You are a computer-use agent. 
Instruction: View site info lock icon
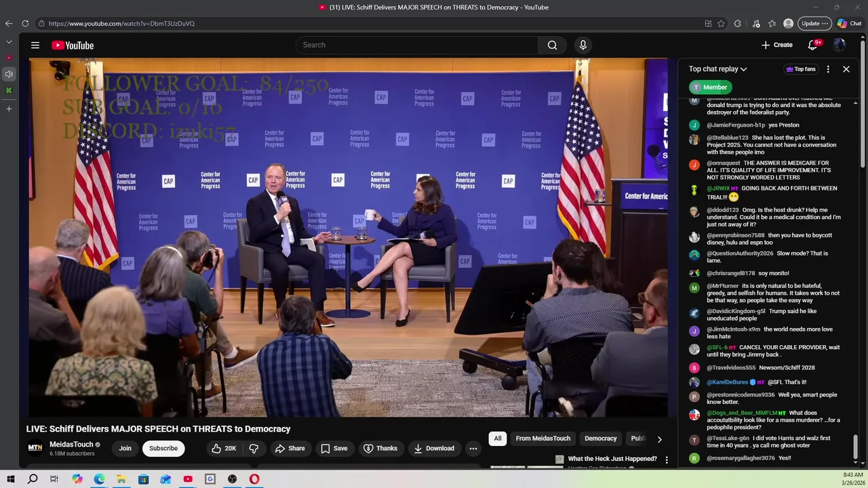(x=41, y=24)
